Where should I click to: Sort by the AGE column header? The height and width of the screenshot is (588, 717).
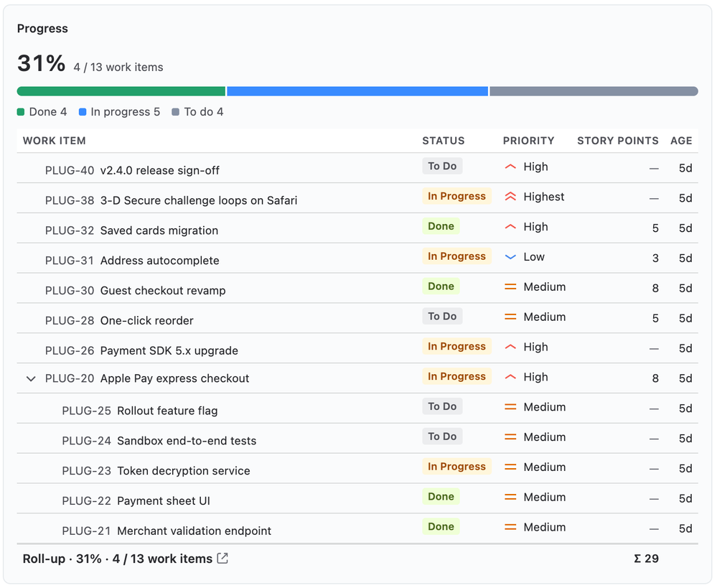pos(681,141)
